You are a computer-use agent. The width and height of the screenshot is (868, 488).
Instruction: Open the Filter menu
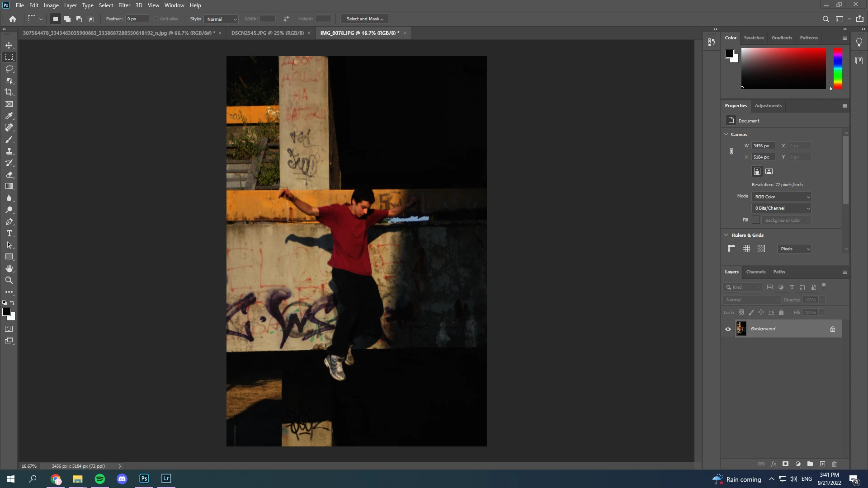point(124,5)
